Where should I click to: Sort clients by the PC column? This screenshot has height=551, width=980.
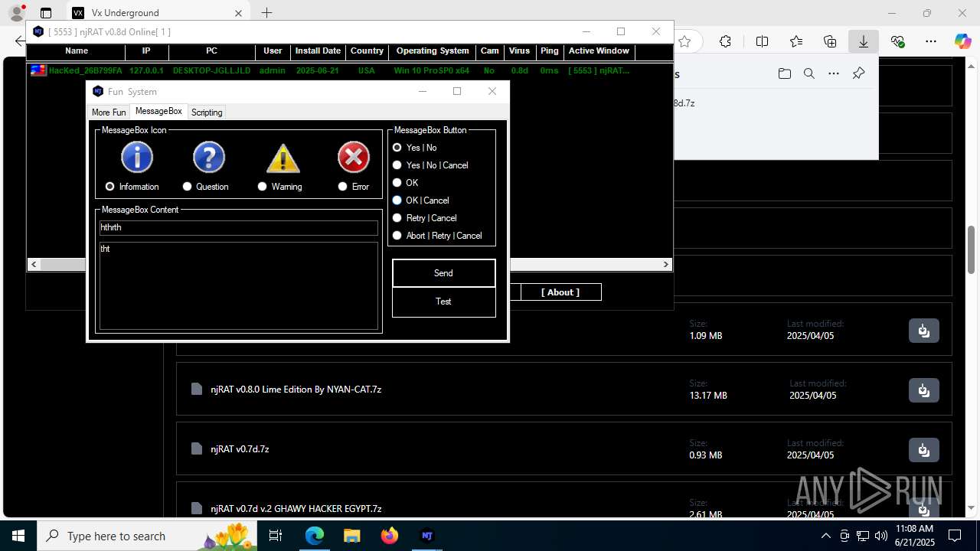pyautogui.click(x=212, y=51)
